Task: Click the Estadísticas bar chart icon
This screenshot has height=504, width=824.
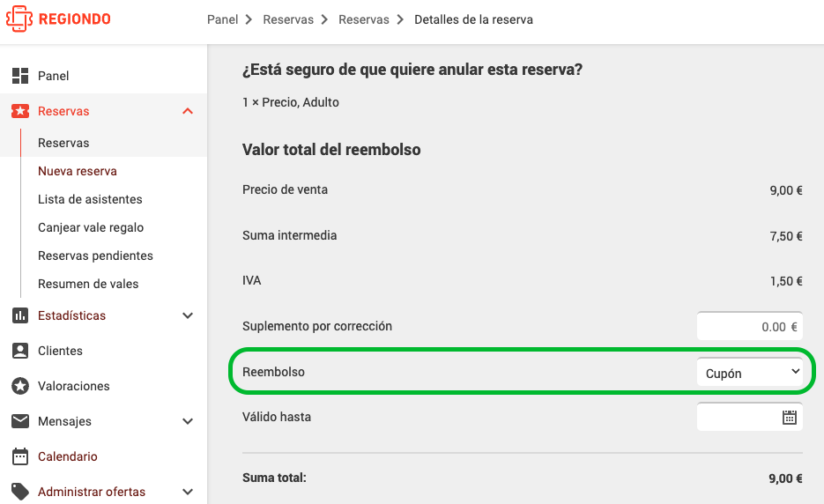Action: [20, 315]
